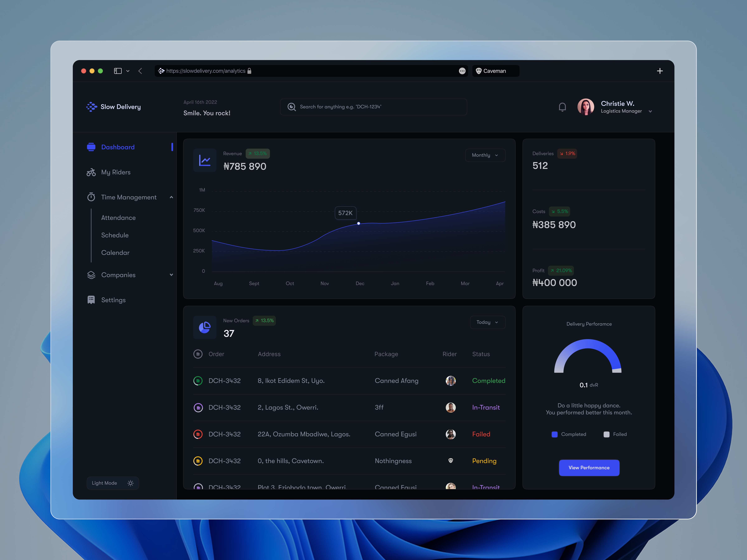
Task: Open the Caveman browser tab
Action: click(495, 71)
